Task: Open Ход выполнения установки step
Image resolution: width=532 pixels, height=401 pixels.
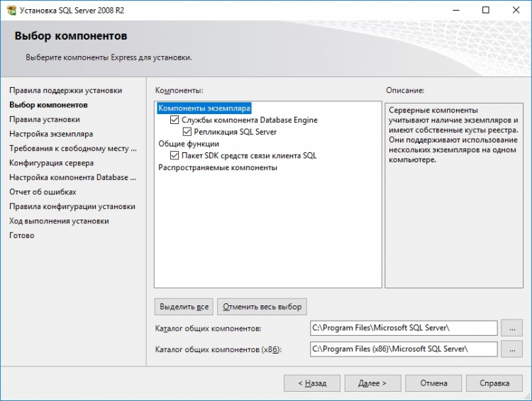Action: tap(59, 221)
